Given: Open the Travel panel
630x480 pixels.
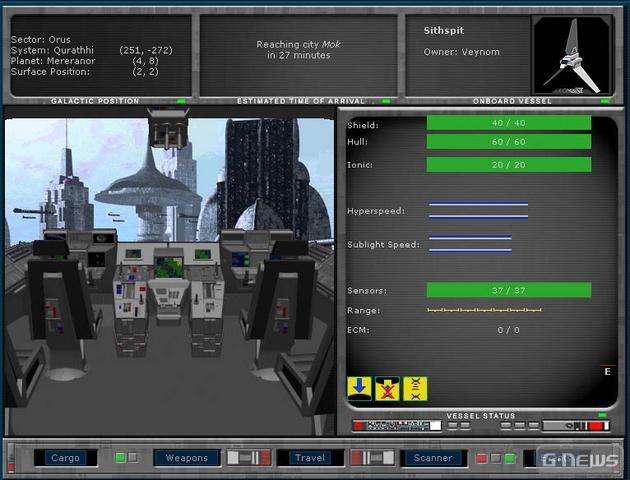Looking at the screenshot, I should click(310, 458).
